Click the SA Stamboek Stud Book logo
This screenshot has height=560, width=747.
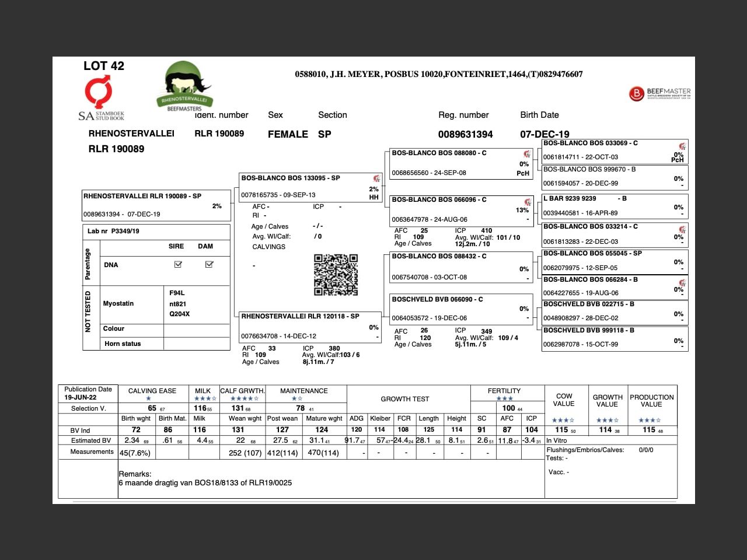click(100, 99)
